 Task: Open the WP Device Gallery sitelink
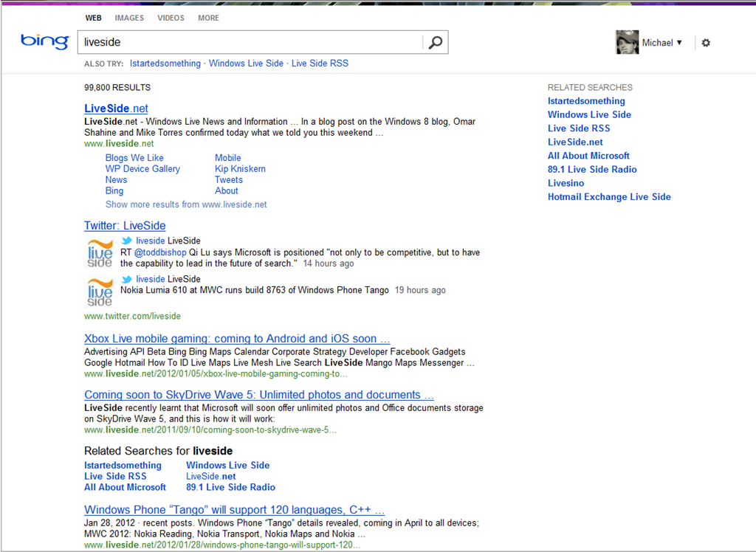(x=142, y=169)
